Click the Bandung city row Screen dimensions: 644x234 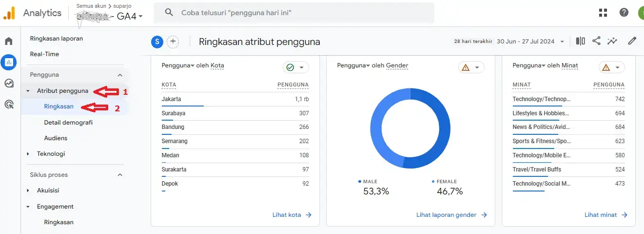coord(235,127)
